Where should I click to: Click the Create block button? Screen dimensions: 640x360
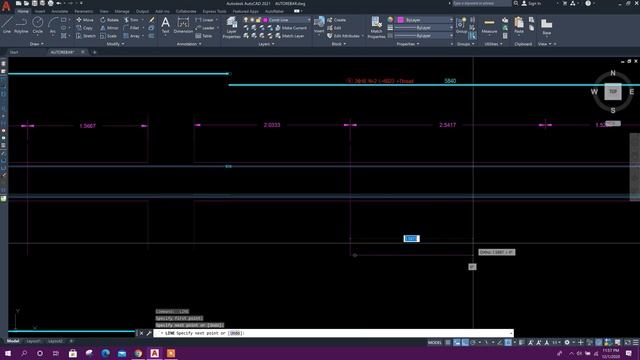point(336,20)
